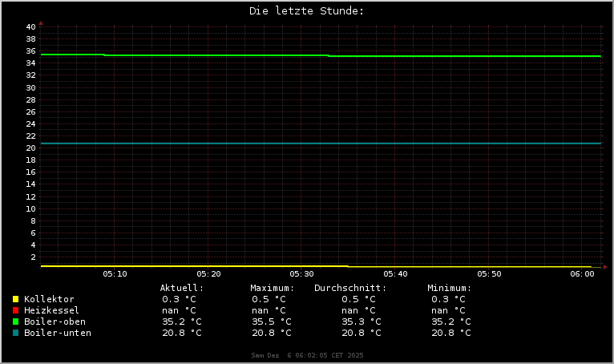Viewport: 614px width, 364px height.
Task: Click the 06:00 time axis label
Action: click(582, 274)
